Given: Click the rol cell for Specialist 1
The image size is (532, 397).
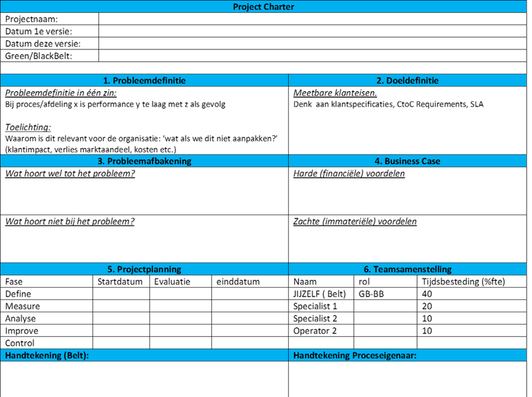Looking at the screenshot, I should click(x=385, y=306).
